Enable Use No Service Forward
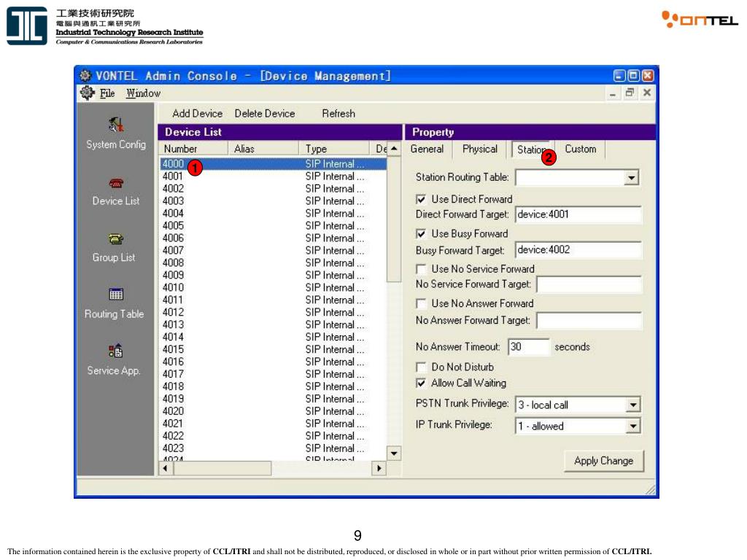The image size is (747, 560). pos(421,269)
